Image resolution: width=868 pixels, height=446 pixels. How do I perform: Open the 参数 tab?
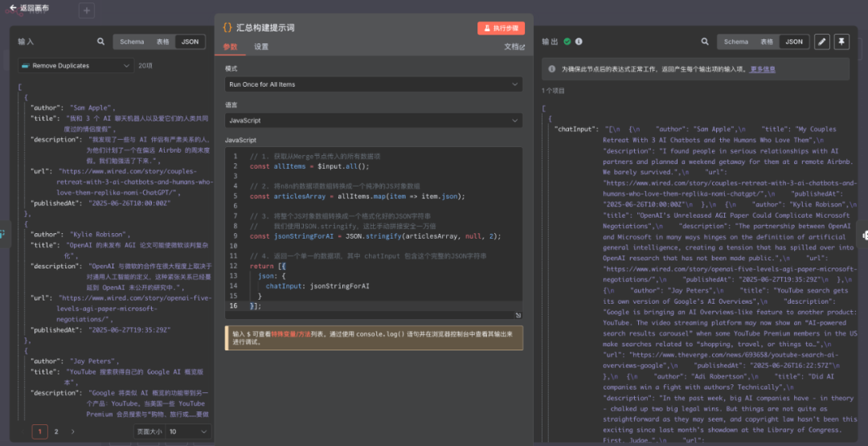(231, 47)
